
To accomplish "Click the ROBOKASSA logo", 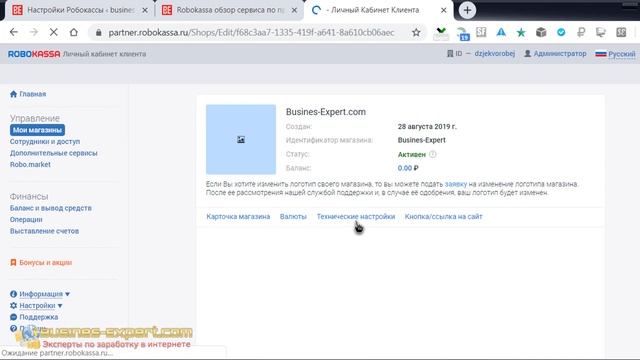I will coord(34,54).
